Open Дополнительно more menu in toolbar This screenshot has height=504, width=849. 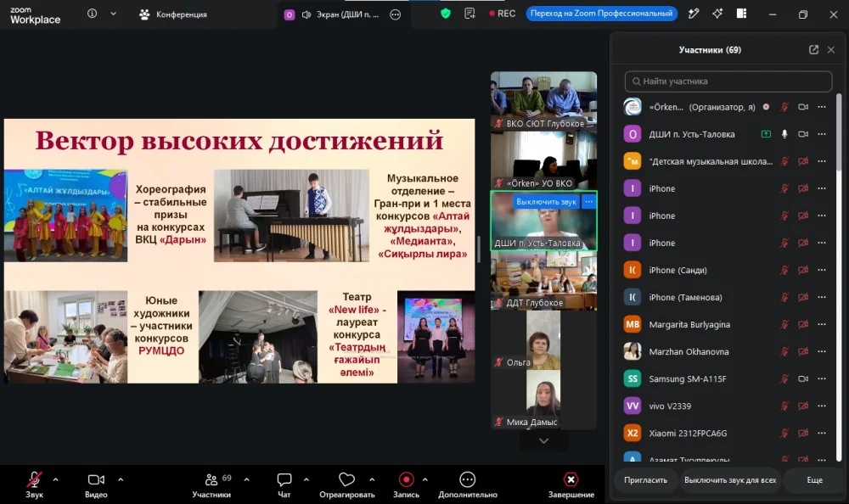click(x=467, y=484)
